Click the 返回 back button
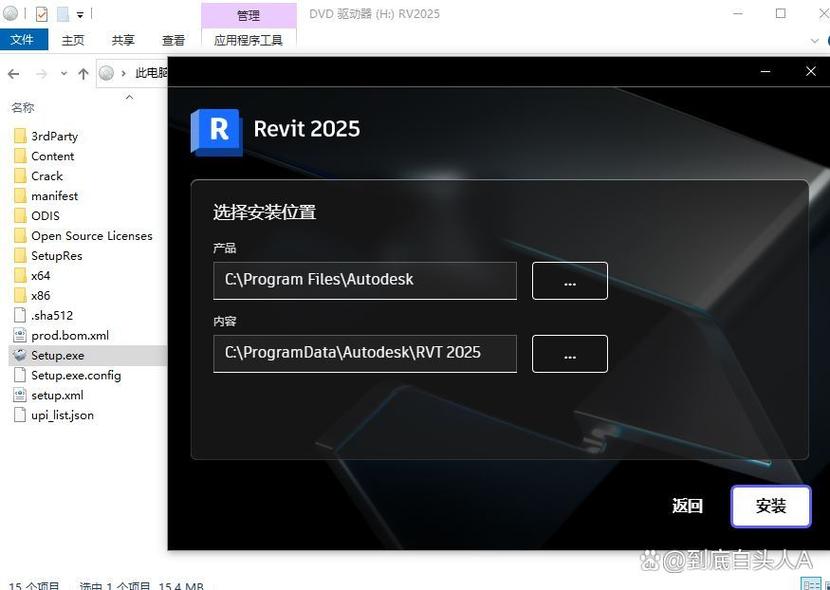 [687, 506]
